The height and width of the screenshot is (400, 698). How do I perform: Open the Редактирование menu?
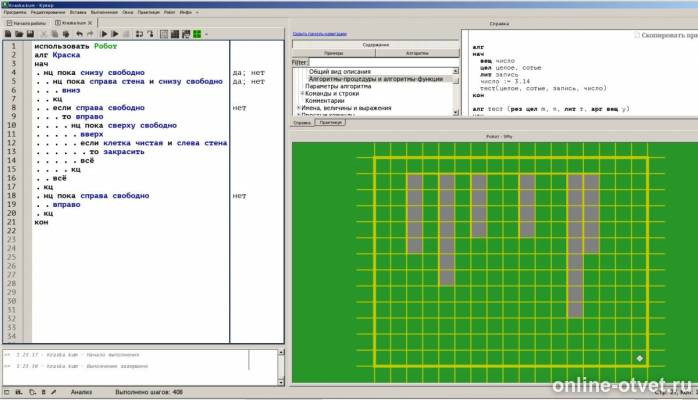[48, 12]
